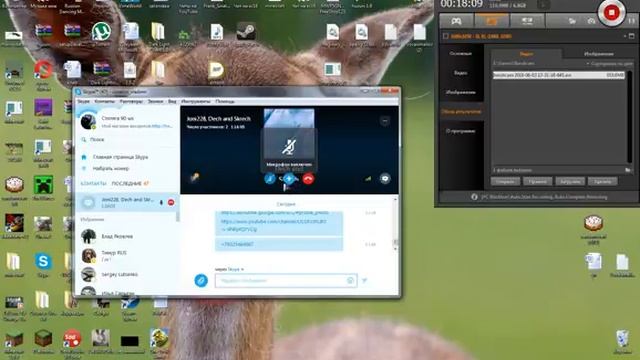640x360 pixels.
Task: Open the Изображения section in Bandicam sidebar
Action: pos(461,92)
